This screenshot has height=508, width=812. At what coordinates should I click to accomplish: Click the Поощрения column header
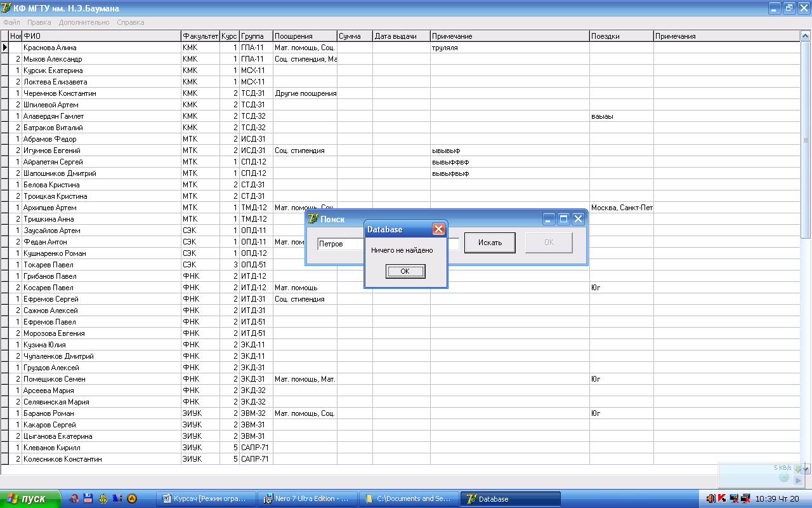[305, 36]
